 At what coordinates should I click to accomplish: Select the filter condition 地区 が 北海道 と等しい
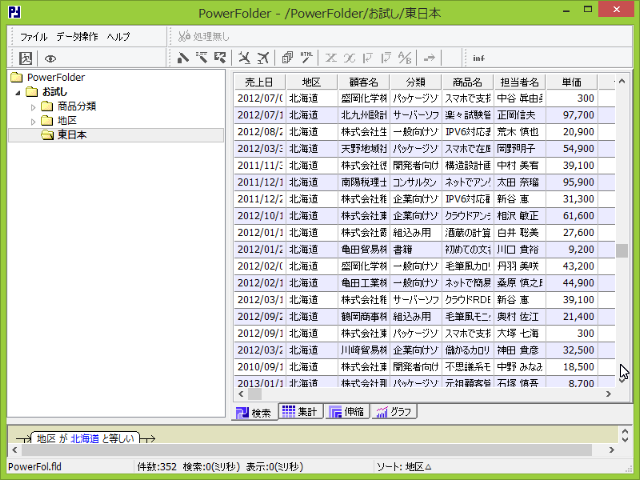coord(85,438)
